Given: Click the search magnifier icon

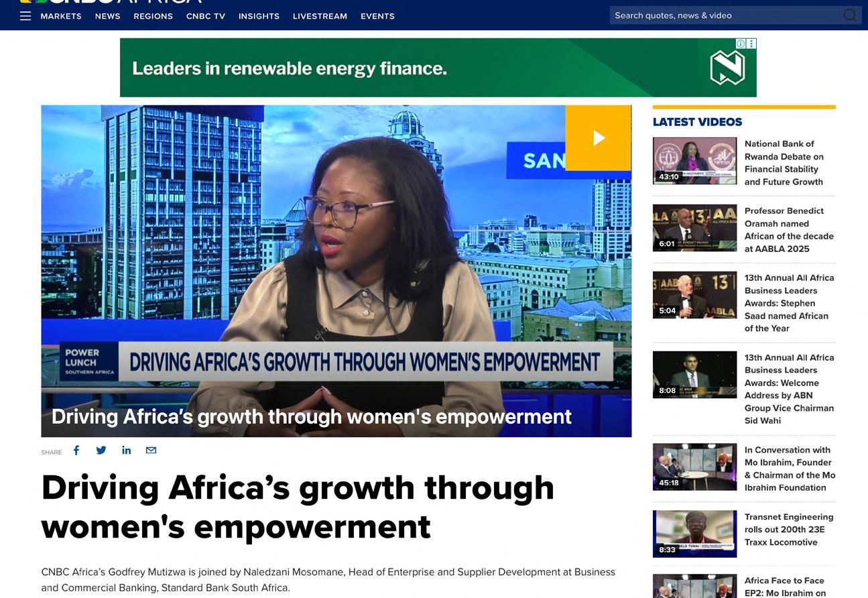Looking at the screenshot, I should (850, 15).
